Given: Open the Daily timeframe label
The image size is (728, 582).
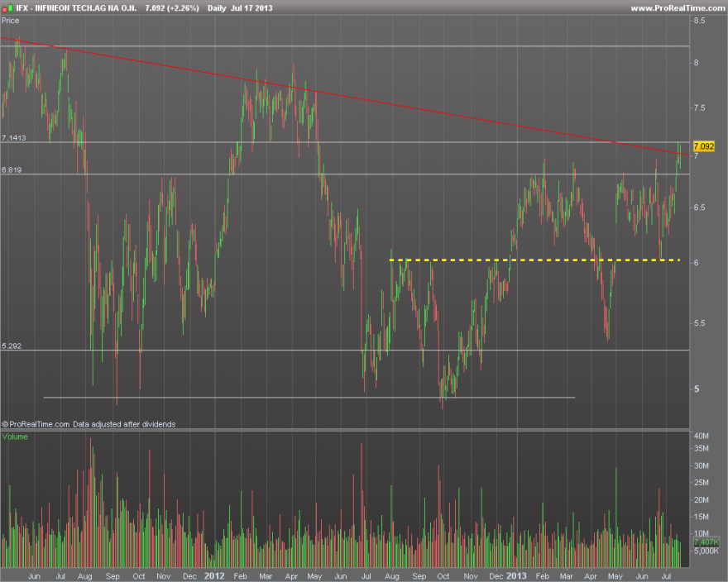Looking at the screenshot, I should click(217, 8).
